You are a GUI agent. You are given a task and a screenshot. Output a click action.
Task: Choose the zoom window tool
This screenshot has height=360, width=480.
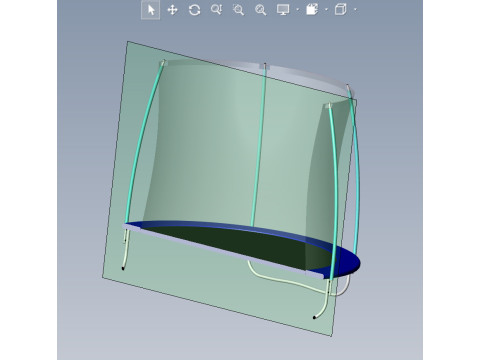pyautogui.click(x=238, y=10)
